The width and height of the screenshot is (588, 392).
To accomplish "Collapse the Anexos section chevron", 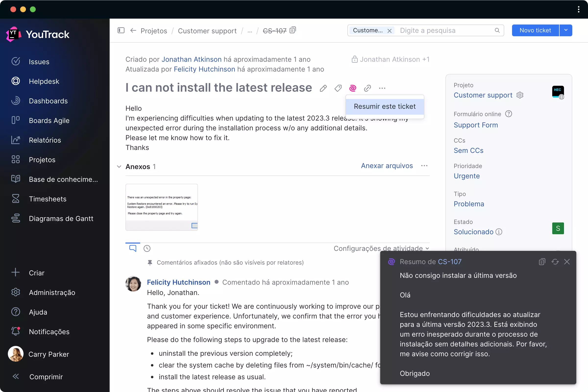I will click(119, 167).
